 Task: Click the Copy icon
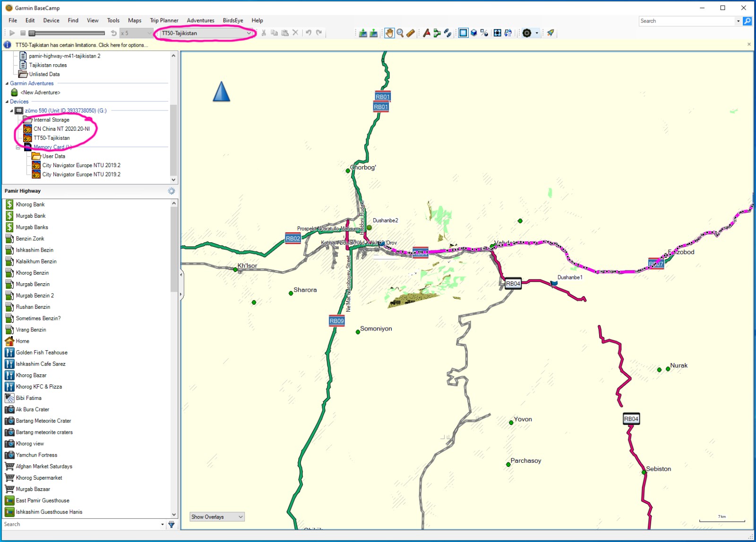coord(274,33)
